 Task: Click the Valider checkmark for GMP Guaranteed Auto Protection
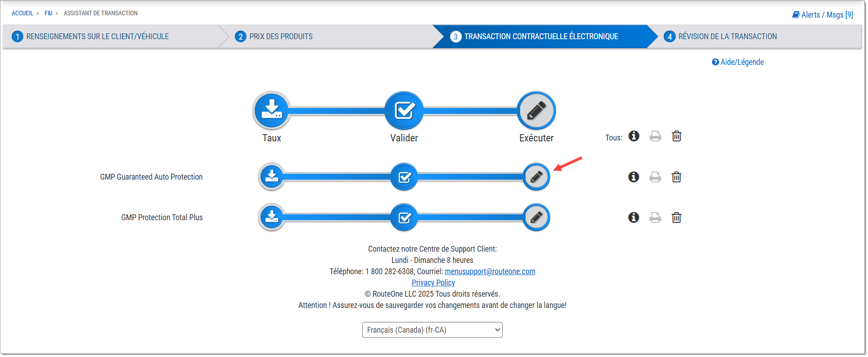click(404, 177)
